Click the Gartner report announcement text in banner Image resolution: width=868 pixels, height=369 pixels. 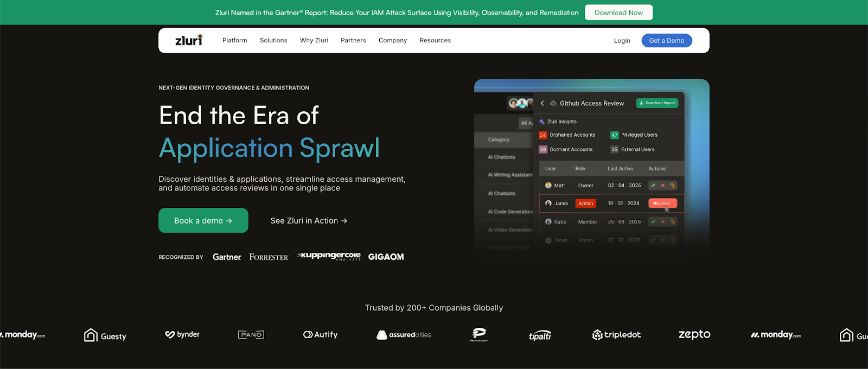[x=397, y=12]
